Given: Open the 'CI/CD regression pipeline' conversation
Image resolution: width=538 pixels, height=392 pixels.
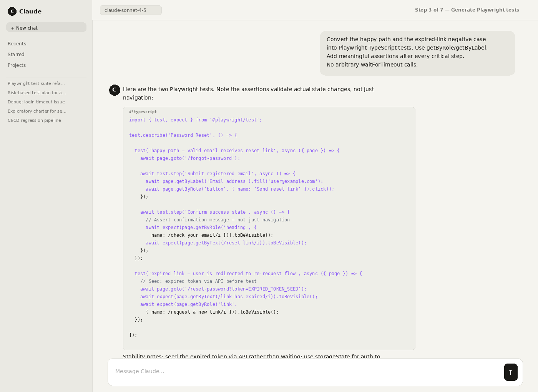Looking at the screenshot, I should (x=34, y=120).
